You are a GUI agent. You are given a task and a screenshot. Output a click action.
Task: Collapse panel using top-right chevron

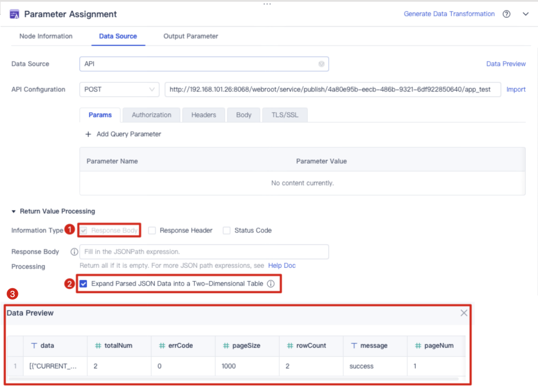pyautogui.click(x=525, y=14)
